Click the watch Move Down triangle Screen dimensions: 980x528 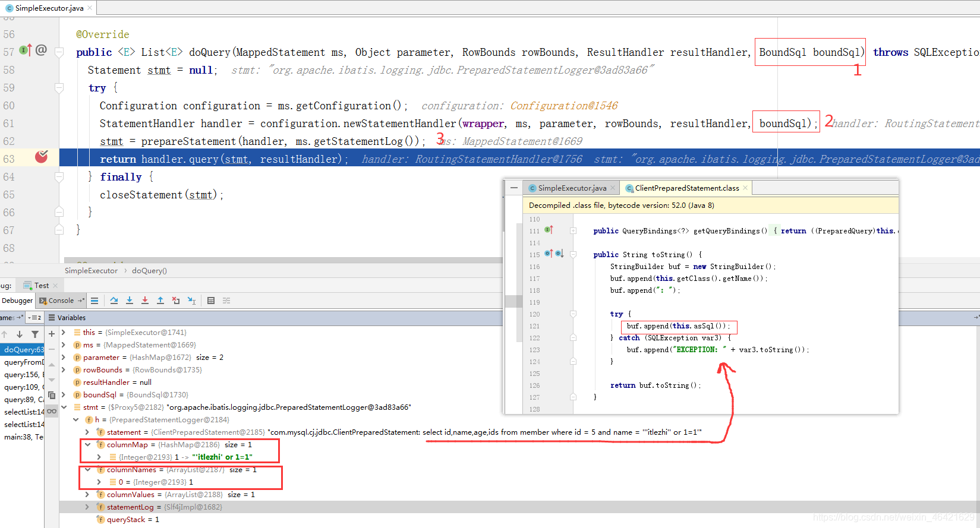[x=52, y=380]
